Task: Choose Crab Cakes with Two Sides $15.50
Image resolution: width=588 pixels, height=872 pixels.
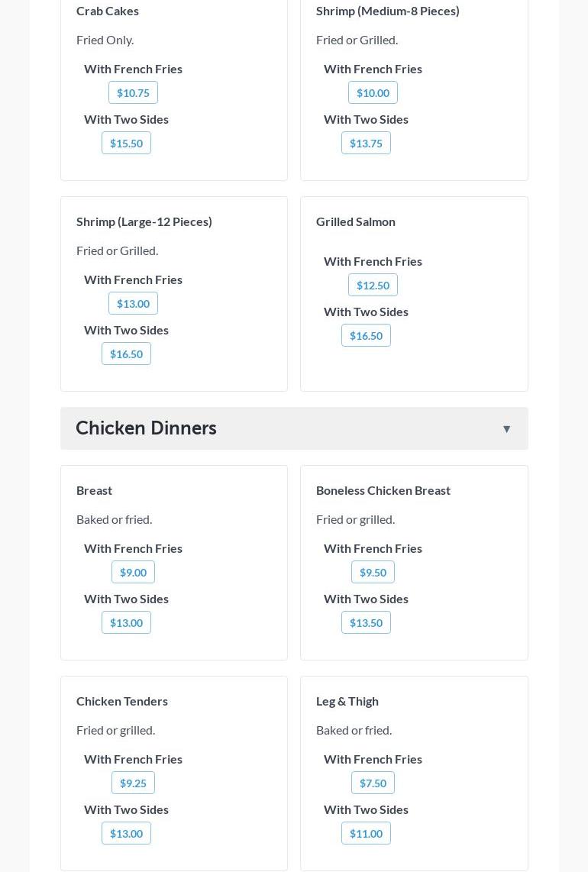Action: tap(126, 144)
